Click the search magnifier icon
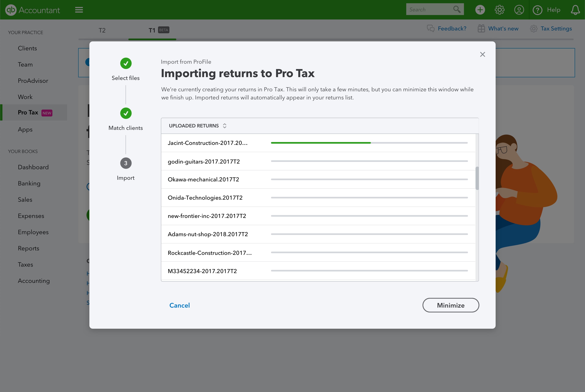Screen dimensions: 585x392 point(457,10)
